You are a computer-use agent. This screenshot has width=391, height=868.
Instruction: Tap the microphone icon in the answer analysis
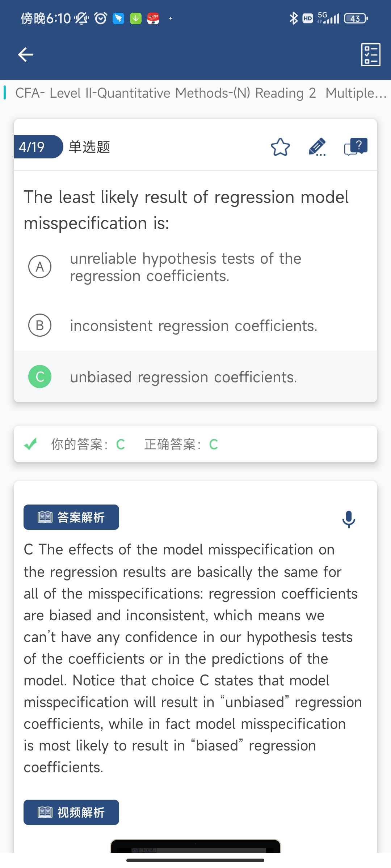[x=349, y=519]
